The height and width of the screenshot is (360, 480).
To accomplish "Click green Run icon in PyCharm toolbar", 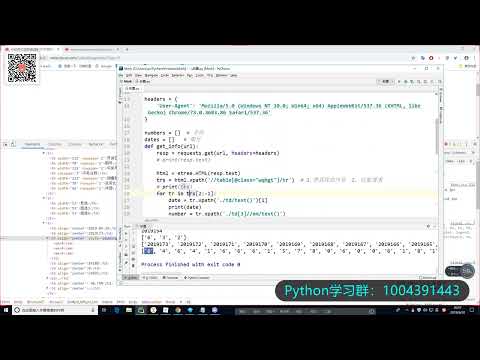I will (x=399, y=81).
